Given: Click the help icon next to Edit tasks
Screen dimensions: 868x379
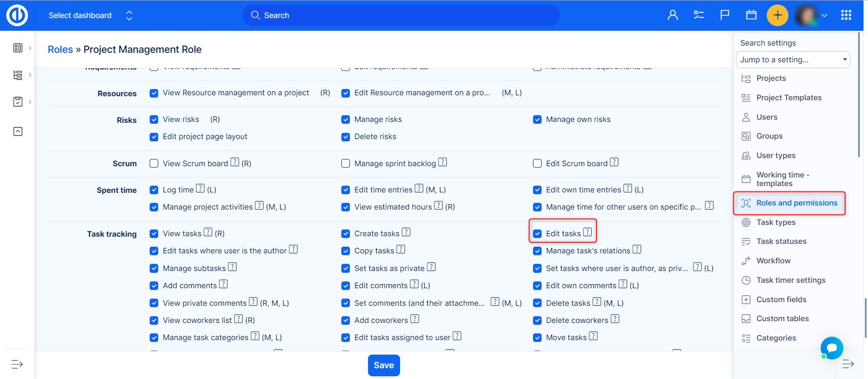Looking at the screenshot, I should click(x=587, y=232).
